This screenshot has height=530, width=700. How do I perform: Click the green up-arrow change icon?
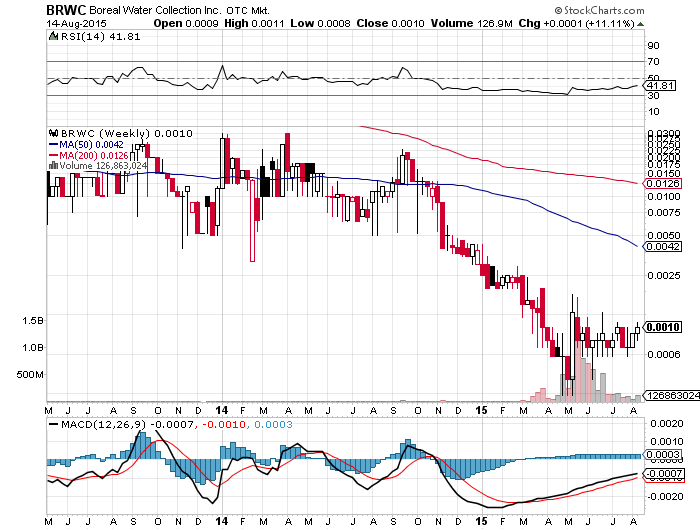pos(640,24)
